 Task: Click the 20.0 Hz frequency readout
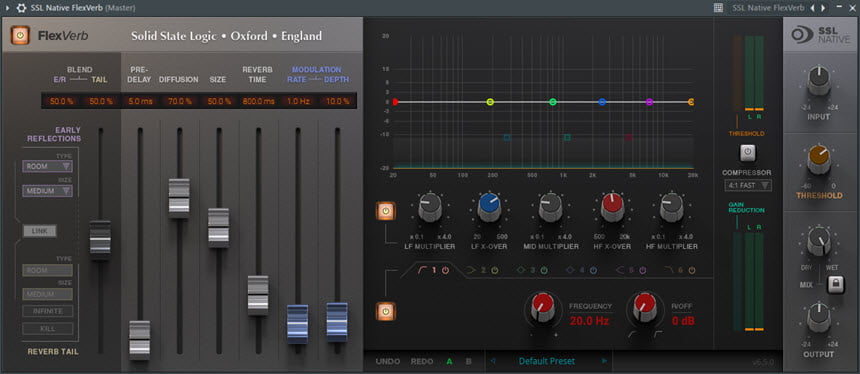589,321
